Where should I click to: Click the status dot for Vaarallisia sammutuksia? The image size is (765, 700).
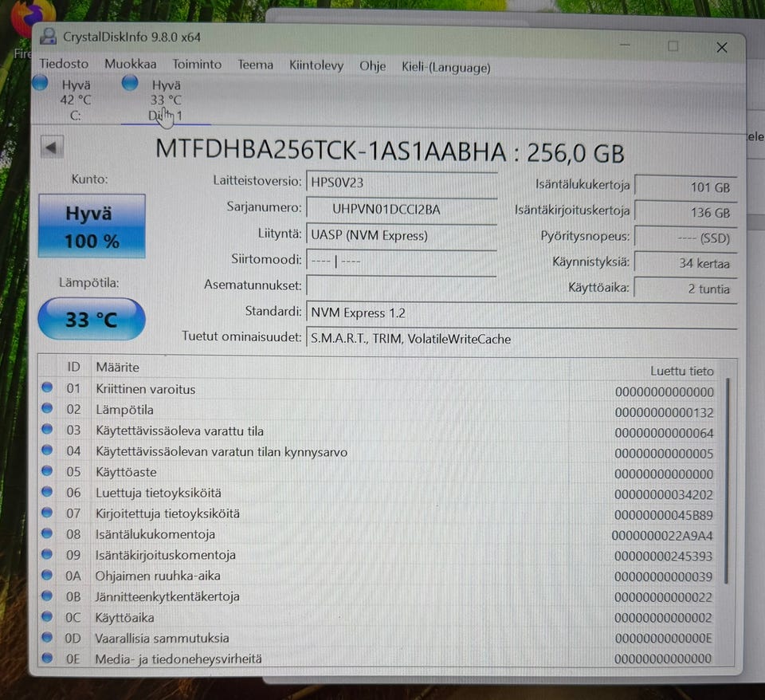(47, 637)
